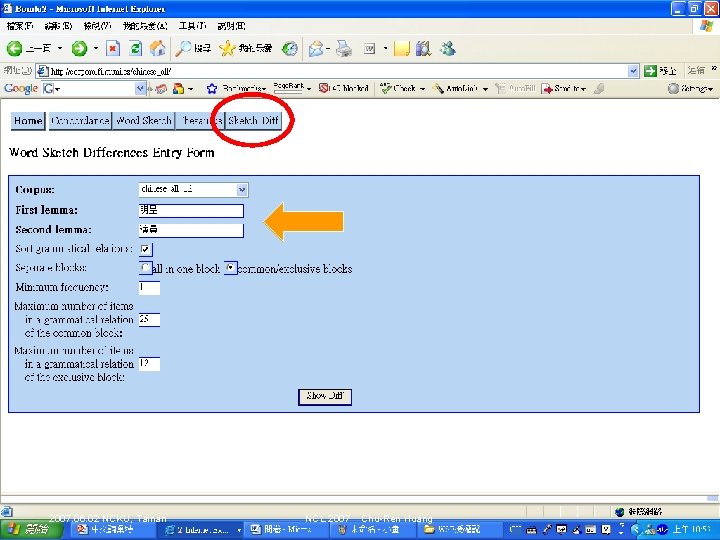The width and height of the screenshot is (720, 540).
Task: Click the Show Diff button
Action: [325, 397]
